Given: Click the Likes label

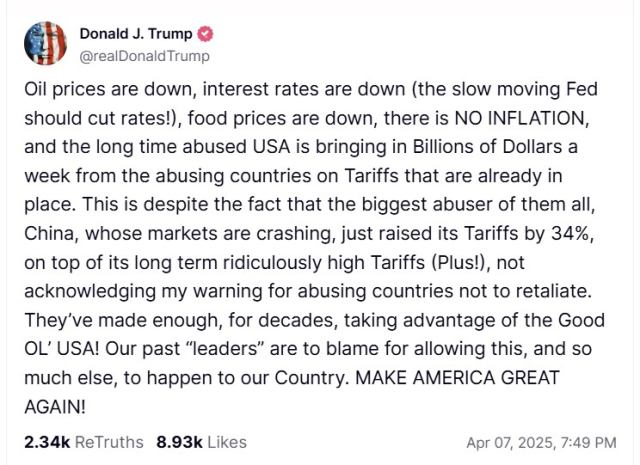Looking at the screenshot, I should [227, 442].
